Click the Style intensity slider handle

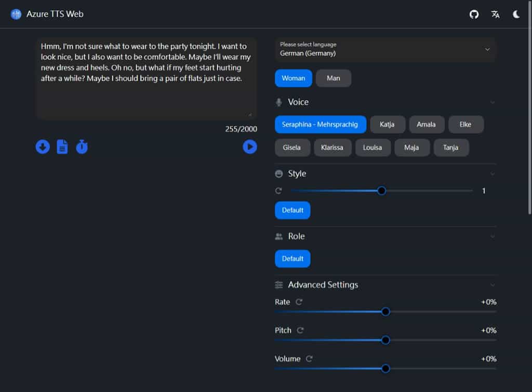pyautogui.click(x=381, y=191)
